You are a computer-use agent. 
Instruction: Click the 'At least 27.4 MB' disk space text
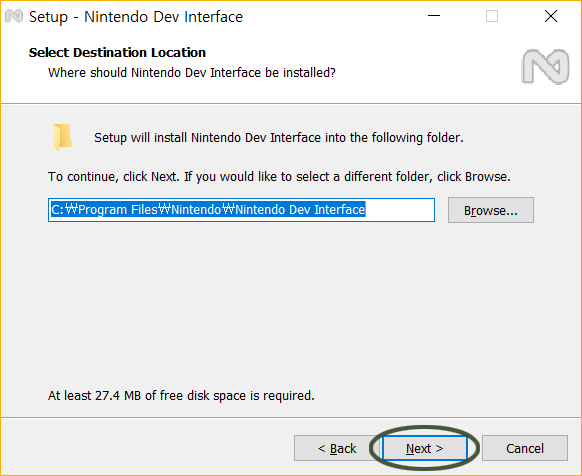point(181,396)
